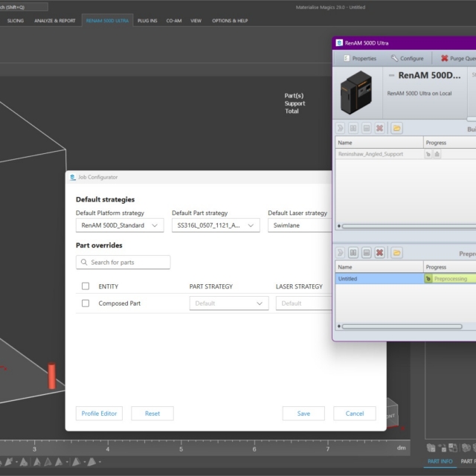Click the RenAM machine thumbnail image

(x=356, y=92)
